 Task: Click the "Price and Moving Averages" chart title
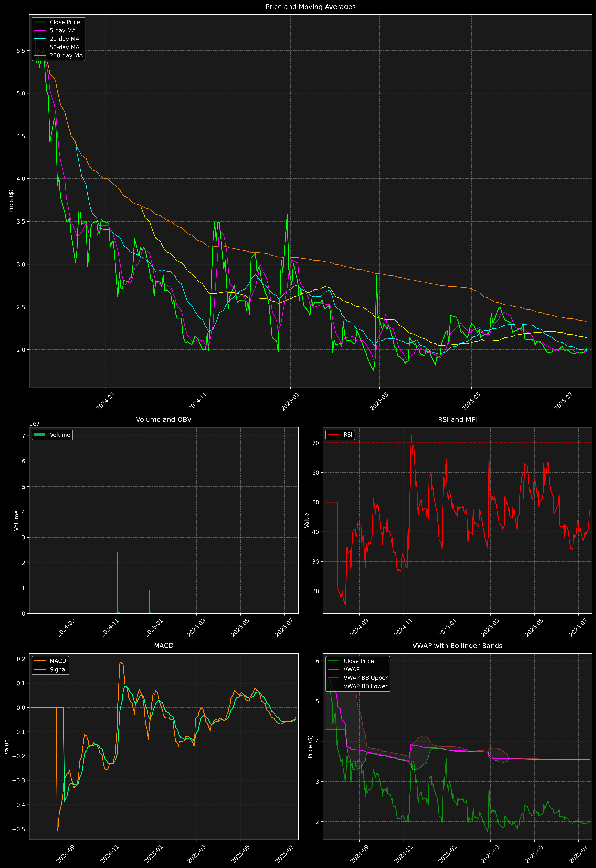(310, 7)
